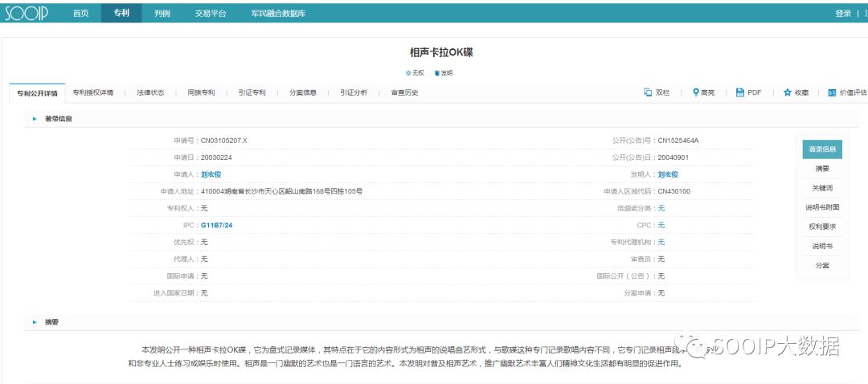
Task: Click 无 link next to 洛迦诺分类
Action: (661, 208)
